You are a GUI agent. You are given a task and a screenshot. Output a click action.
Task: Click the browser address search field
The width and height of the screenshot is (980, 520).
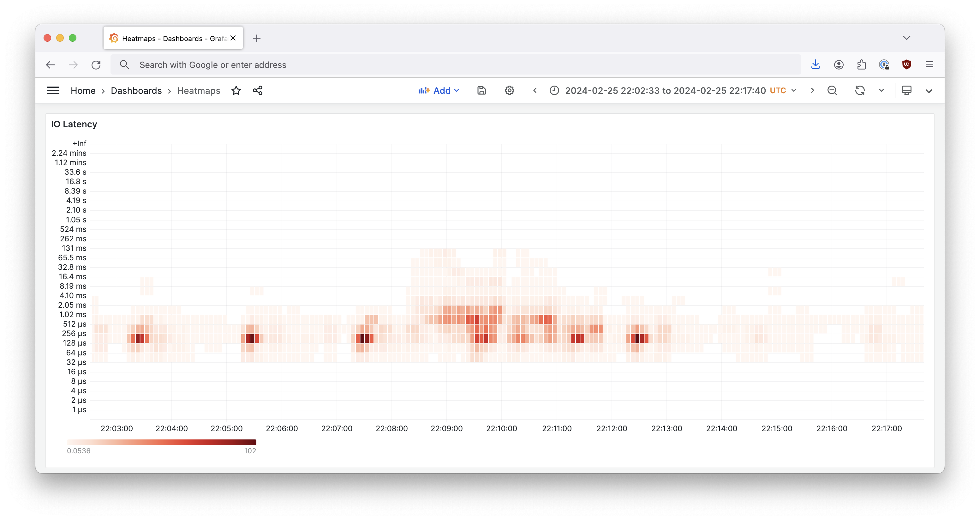(457, 65)
